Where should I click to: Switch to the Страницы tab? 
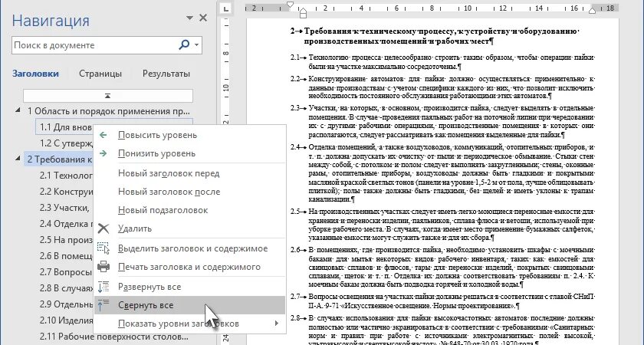[x=100, y=74]
